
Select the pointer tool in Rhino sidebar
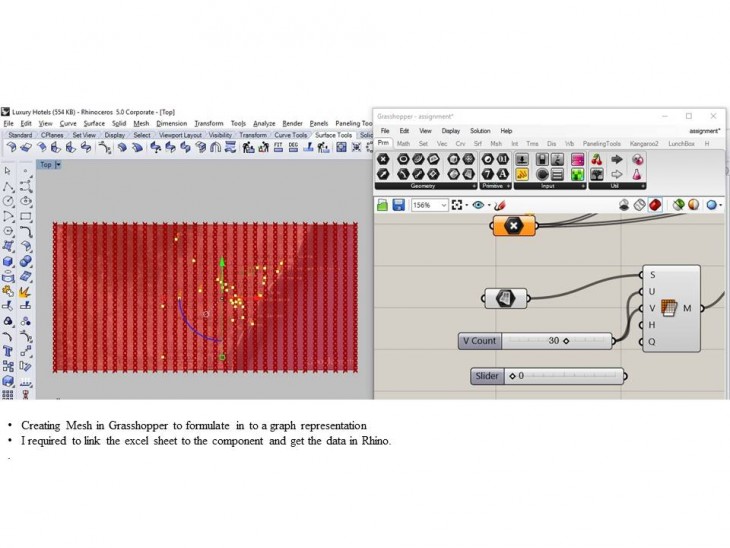[x=8, y=171]
